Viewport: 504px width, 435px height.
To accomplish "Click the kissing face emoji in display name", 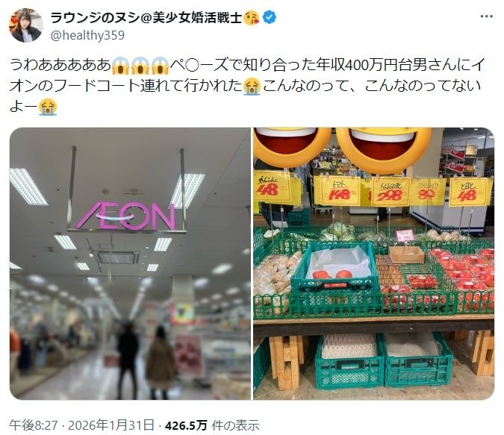I will coord(252,18).
